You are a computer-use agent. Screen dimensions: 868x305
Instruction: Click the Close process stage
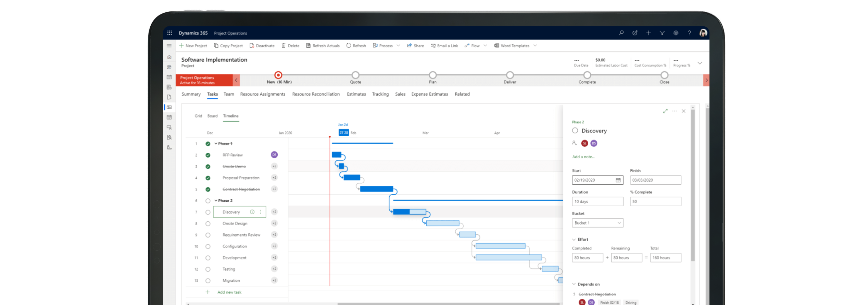click(664, 75)
